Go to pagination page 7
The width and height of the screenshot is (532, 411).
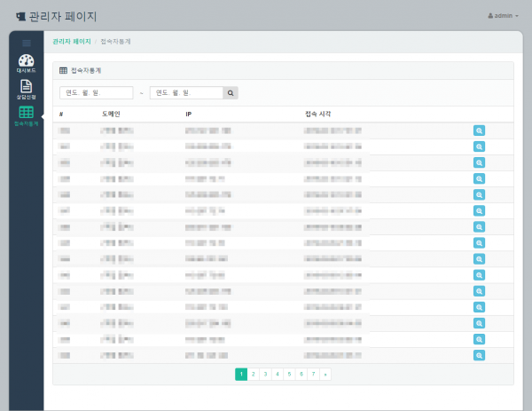tap(313, 375)
